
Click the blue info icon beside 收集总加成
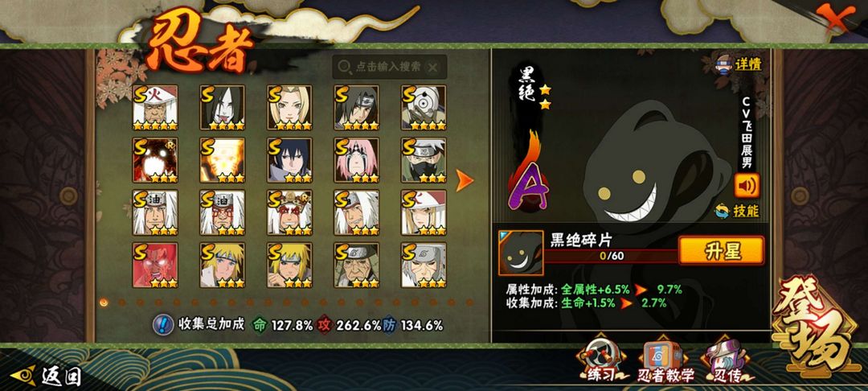[x=162, y=324]
